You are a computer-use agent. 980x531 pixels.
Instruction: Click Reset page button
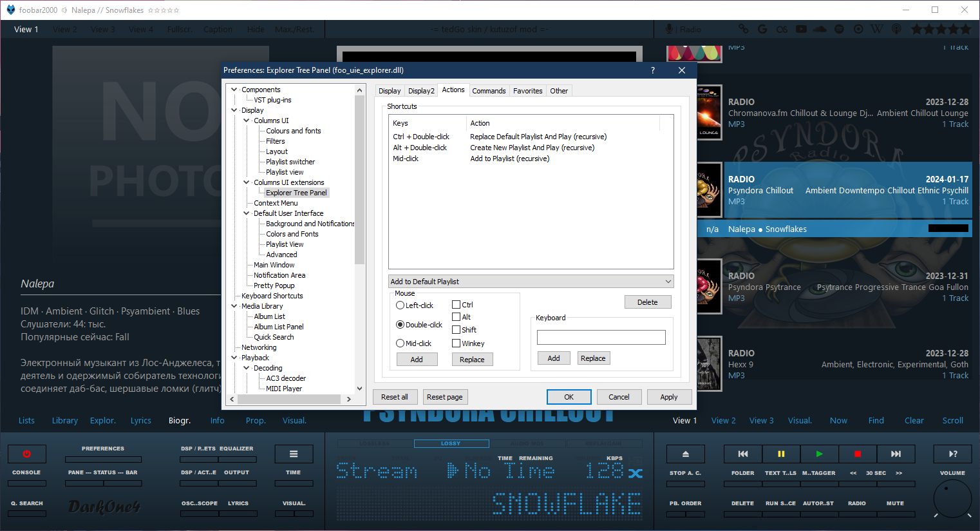tap(444, 397)
